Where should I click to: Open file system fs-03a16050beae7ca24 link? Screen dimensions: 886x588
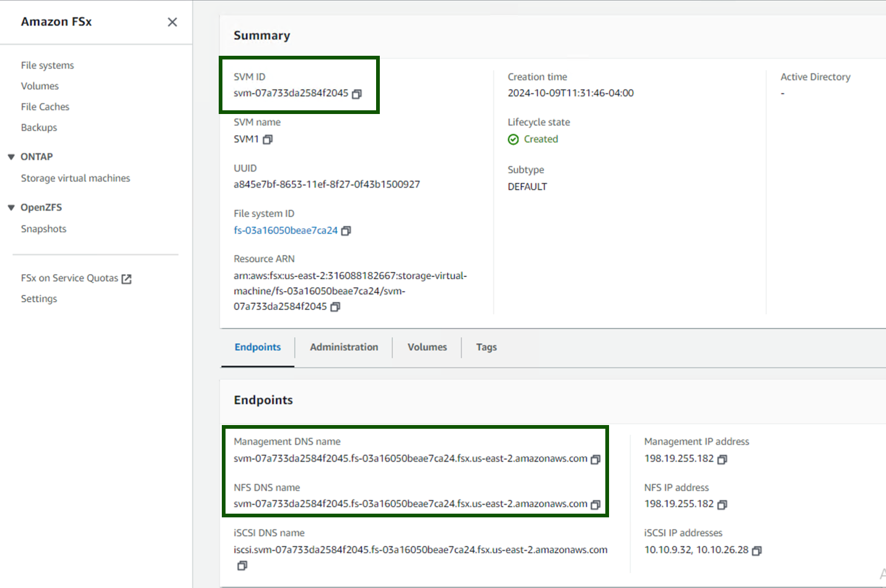(286, 230)
